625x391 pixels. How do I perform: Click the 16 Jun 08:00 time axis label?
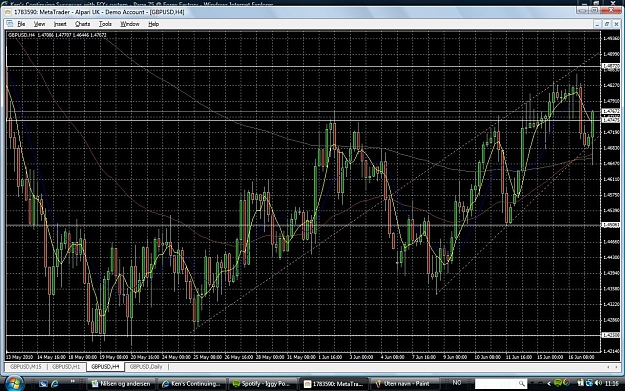581,357
